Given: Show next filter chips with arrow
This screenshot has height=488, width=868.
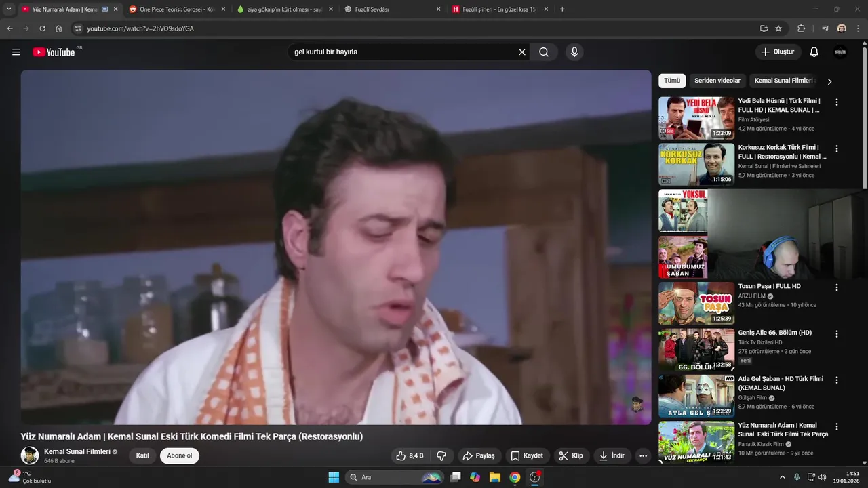Looking at the screenshot, I should (x=829, y=81).
